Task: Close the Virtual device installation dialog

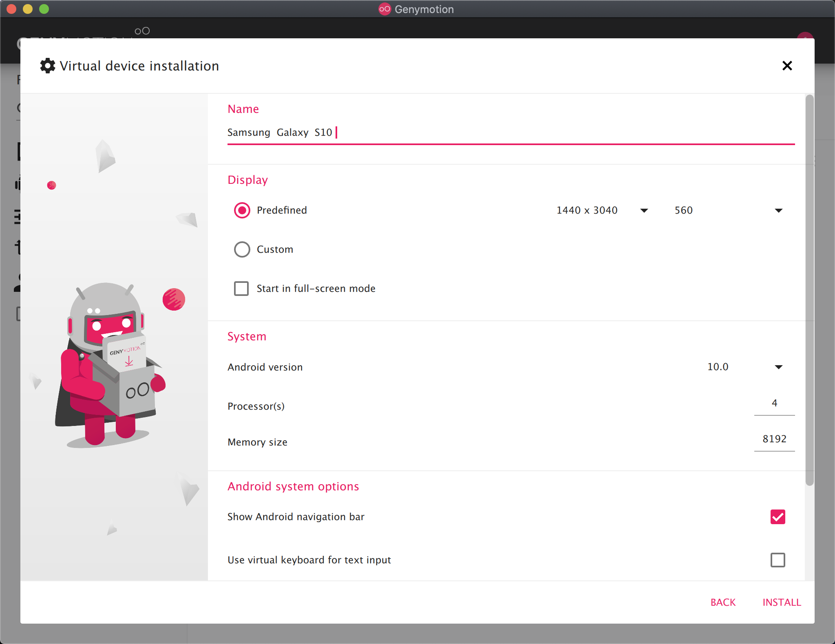Action: point(787,66)
